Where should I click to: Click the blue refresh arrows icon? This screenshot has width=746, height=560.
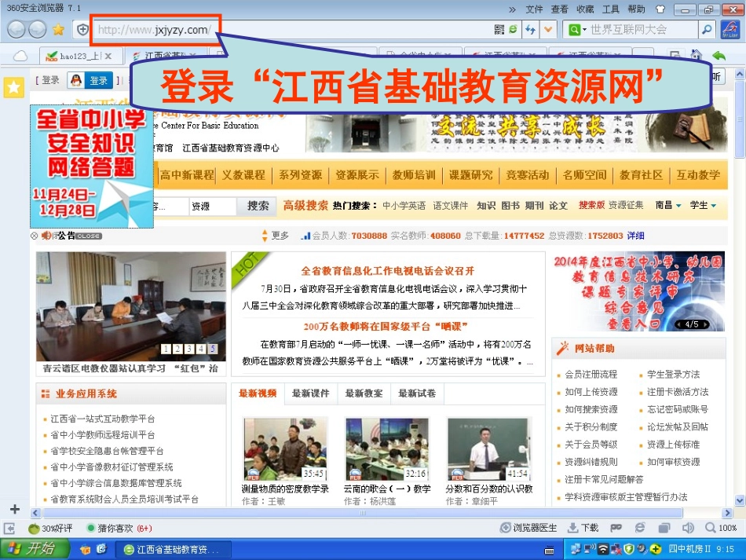[531, 30]
